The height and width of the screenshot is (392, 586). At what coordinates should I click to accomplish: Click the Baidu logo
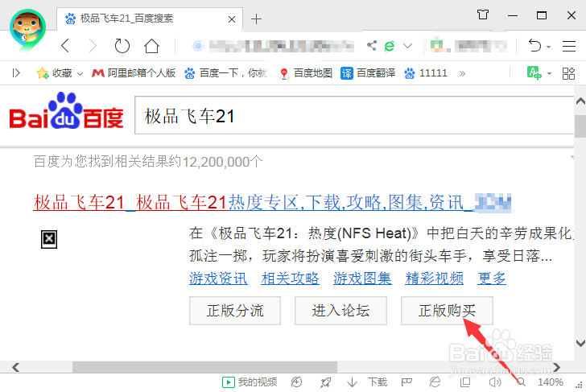point(66,111)
